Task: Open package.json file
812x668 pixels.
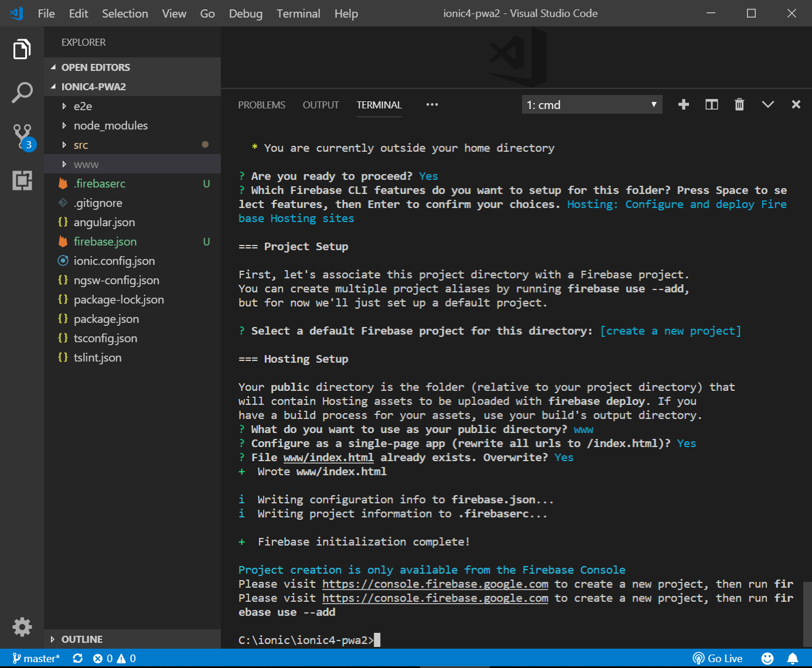Action: point(132,319)
